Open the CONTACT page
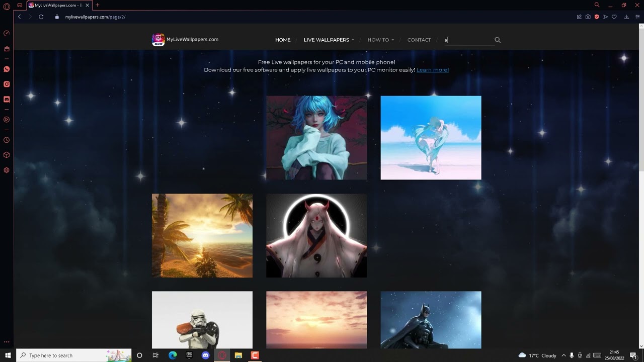The height and width of the screenshot is (362, 644). click(x=419, y=40)
